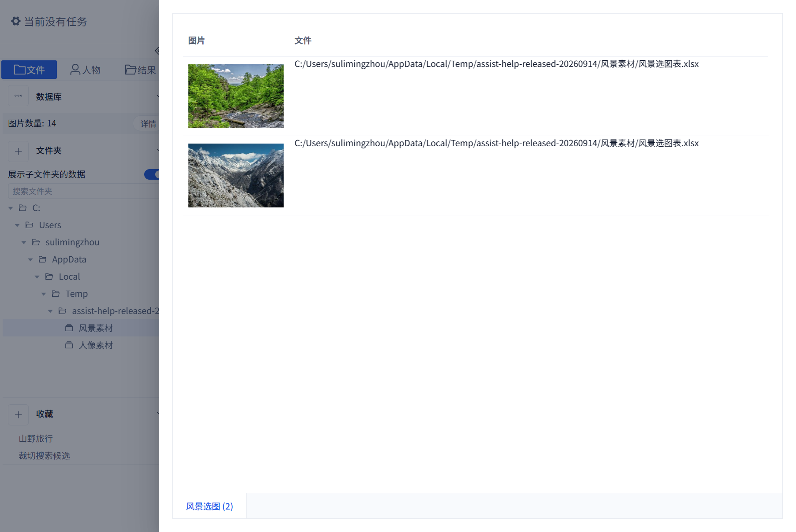This screenshot has width=796, height=532.
Task: Click the 文件 column header
Action: [303, 41]
